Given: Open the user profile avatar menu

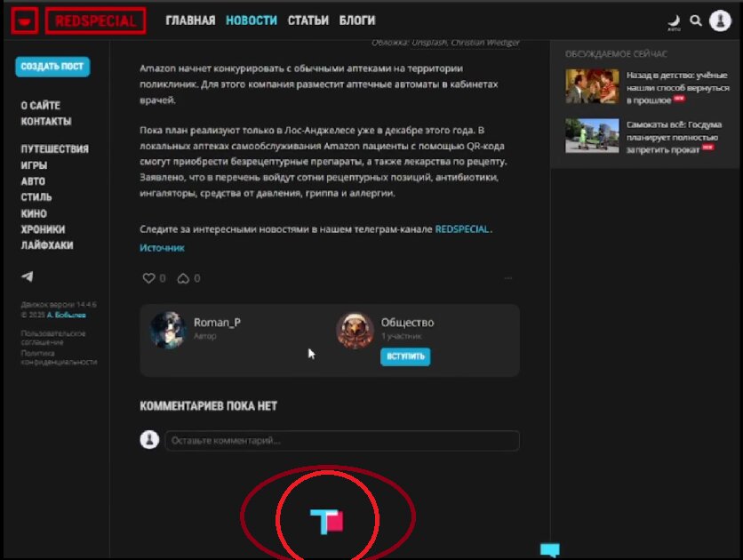Looking at the screenshot, I should [x=720, y=20].
